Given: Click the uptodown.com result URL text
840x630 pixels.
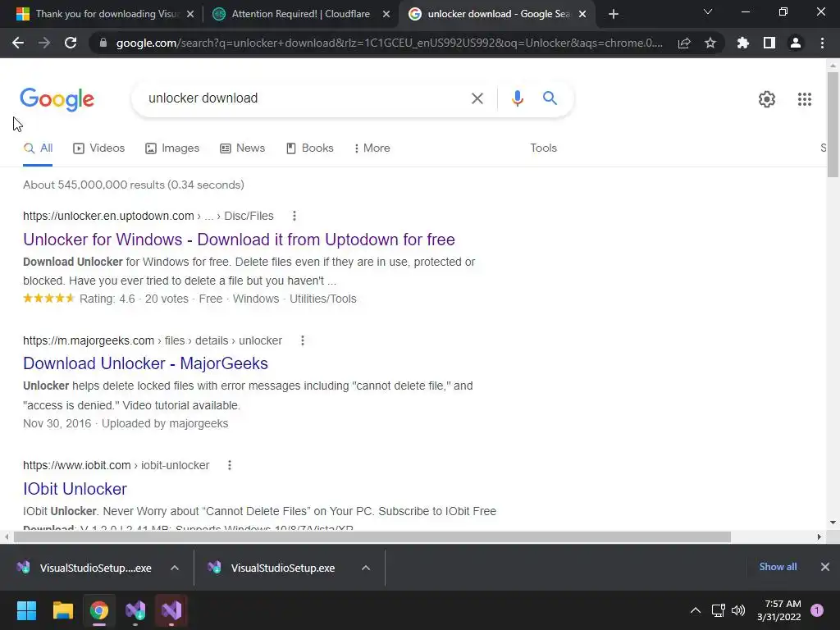Looking at the screenshot, I should click(108, 216).
